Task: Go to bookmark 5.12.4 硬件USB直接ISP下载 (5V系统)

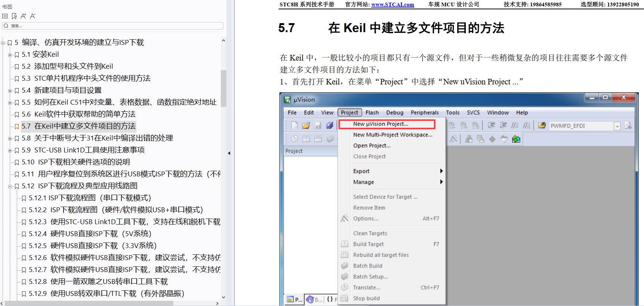Action: coord(90,234)
